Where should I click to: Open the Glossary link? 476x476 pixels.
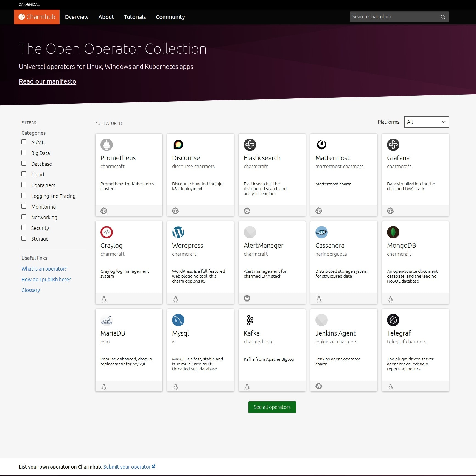point(31,290)
